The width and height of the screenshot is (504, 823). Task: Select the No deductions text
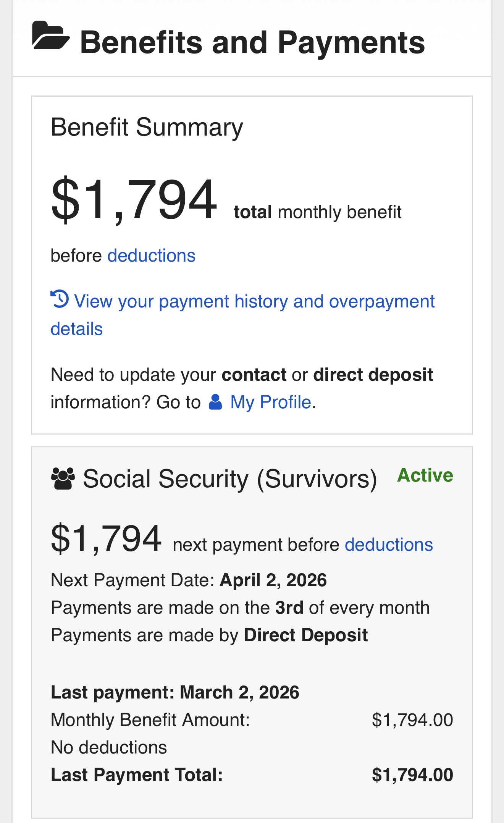pos(109,747)
